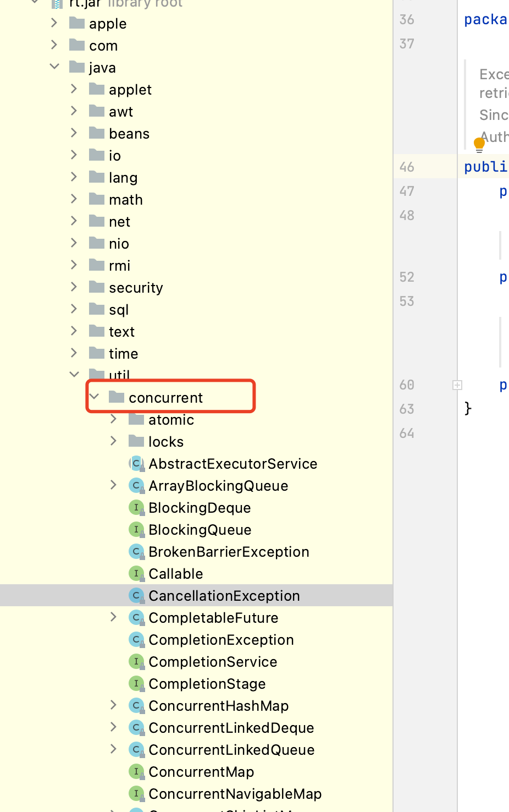
Task: Click the ConcurrentMap interface icon
Action: 136,772
